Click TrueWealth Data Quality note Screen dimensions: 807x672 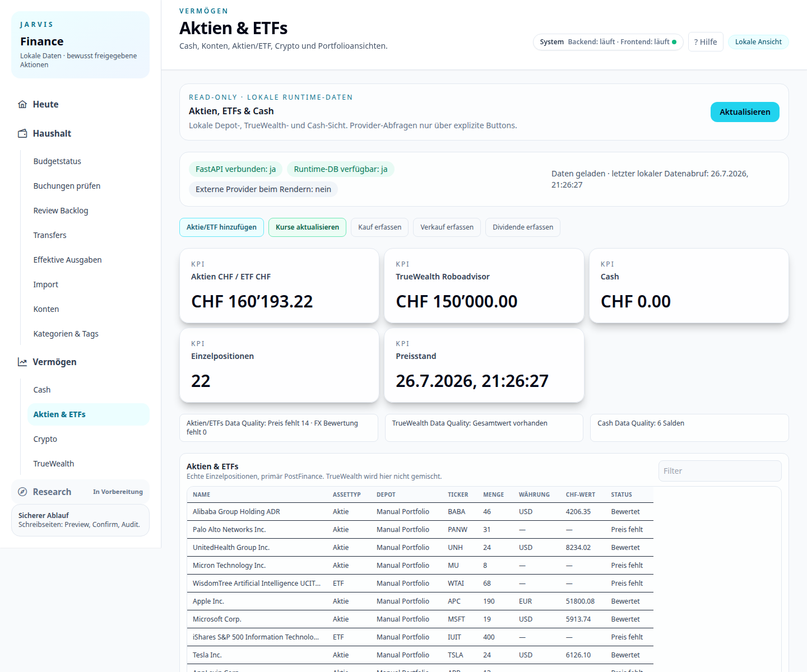484,428
